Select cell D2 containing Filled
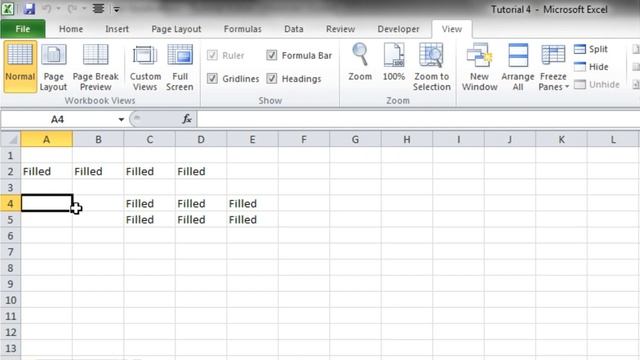Image resolution: width=640 pixels, height=360 pixels. (201, 171)
